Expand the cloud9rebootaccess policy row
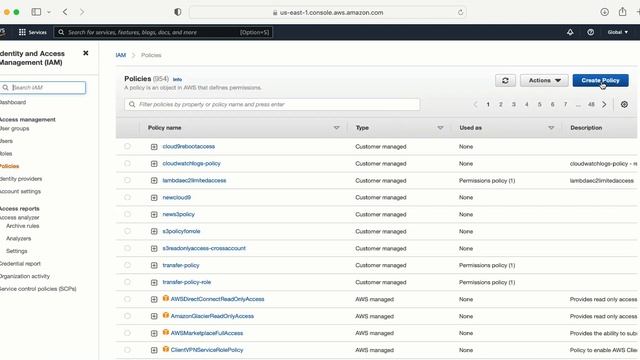 pyautogui.click(x=154, y=147)
